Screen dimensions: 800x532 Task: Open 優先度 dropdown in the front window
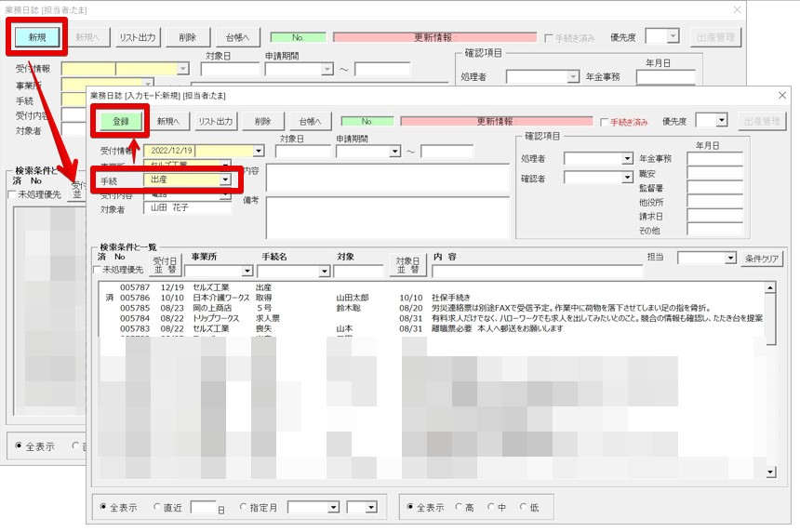[721, 121]
